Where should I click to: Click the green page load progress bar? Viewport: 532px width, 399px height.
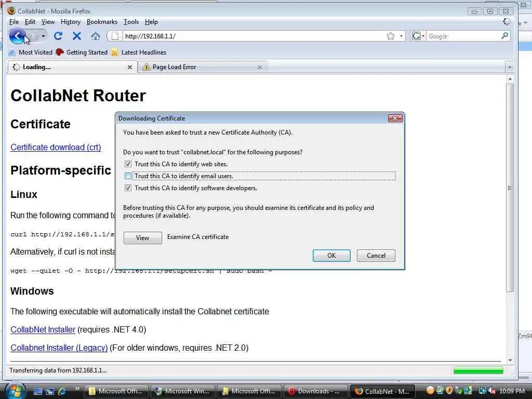(478, 370)
